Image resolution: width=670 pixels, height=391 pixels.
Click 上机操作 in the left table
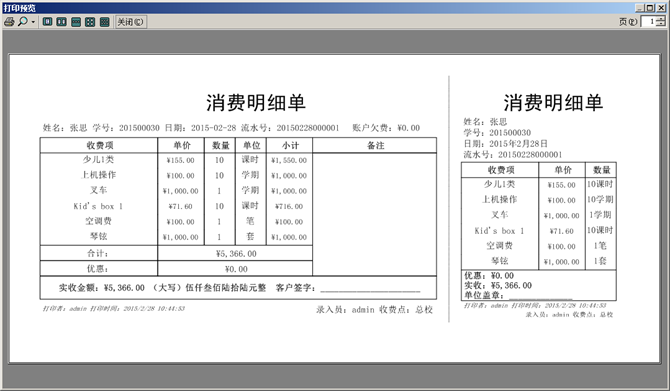[98, 175]
